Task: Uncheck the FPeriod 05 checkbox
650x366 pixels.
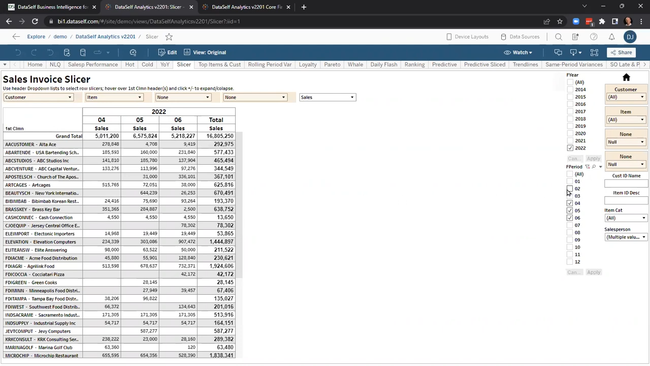Action: pos(570,211)
